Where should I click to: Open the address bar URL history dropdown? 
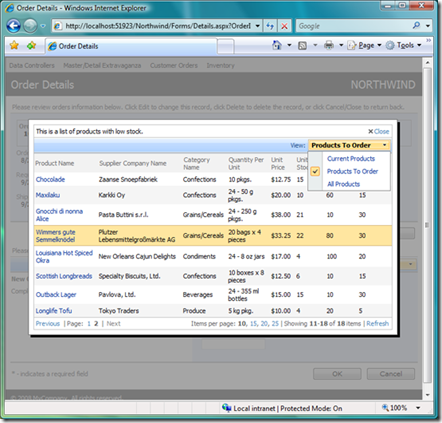[x=258, y=26]
